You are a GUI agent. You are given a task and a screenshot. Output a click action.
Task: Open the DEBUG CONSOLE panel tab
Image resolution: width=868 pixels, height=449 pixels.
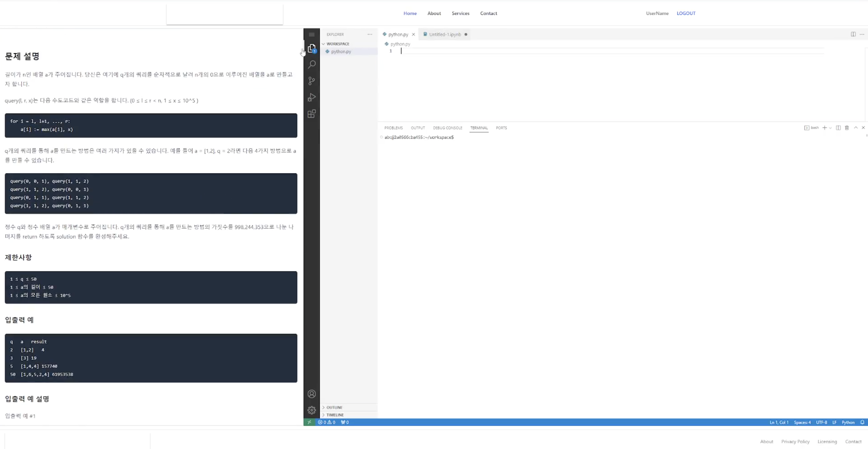coord(447,128)
